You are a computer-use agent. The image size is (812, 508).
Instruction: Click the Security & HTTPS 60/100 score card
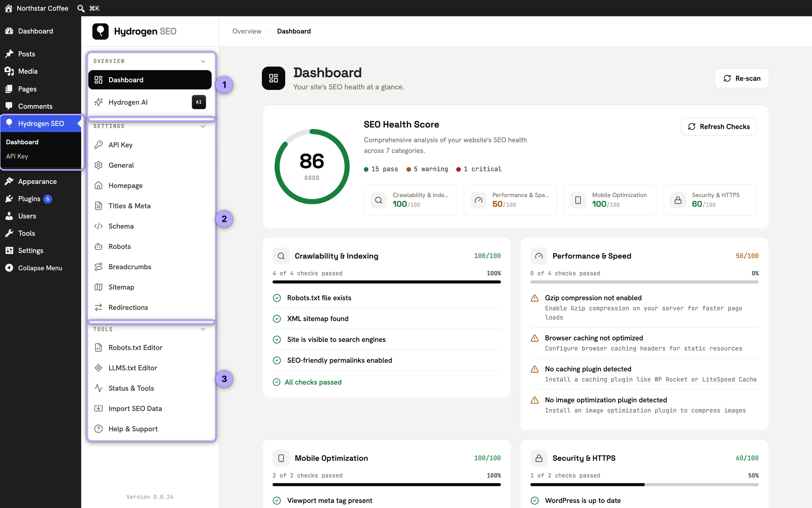pyautogui.click(x=710, y=200)
